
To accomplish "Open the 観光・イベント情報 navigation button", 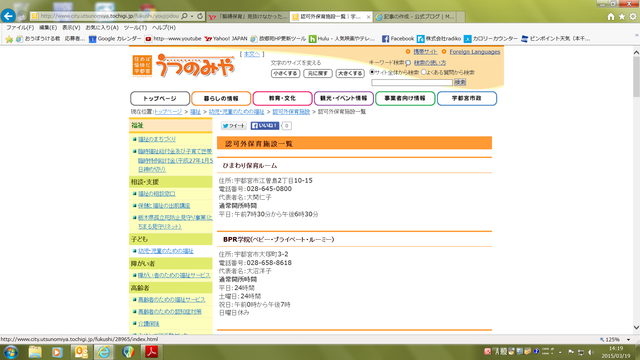I will pyautogui.click(x=344, y=98).
